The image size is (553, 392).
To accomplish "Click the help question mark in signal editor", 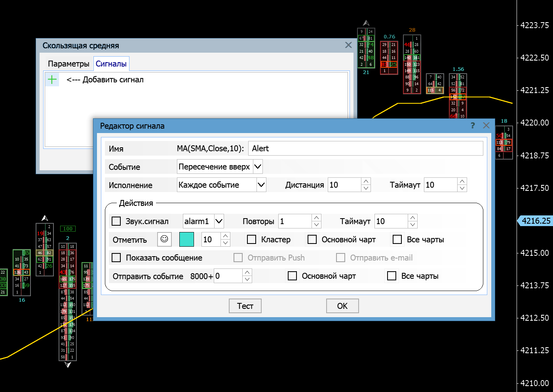I will [473, 126].
